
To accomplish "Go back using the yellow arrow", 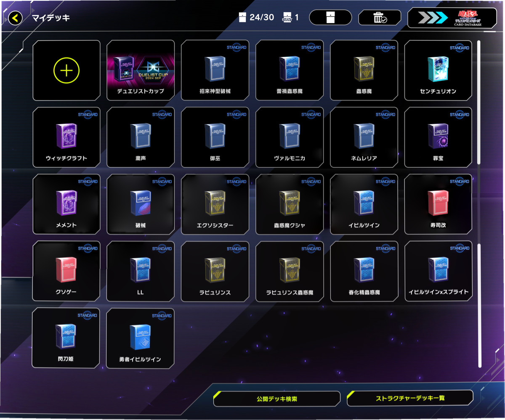I will 16,18.
